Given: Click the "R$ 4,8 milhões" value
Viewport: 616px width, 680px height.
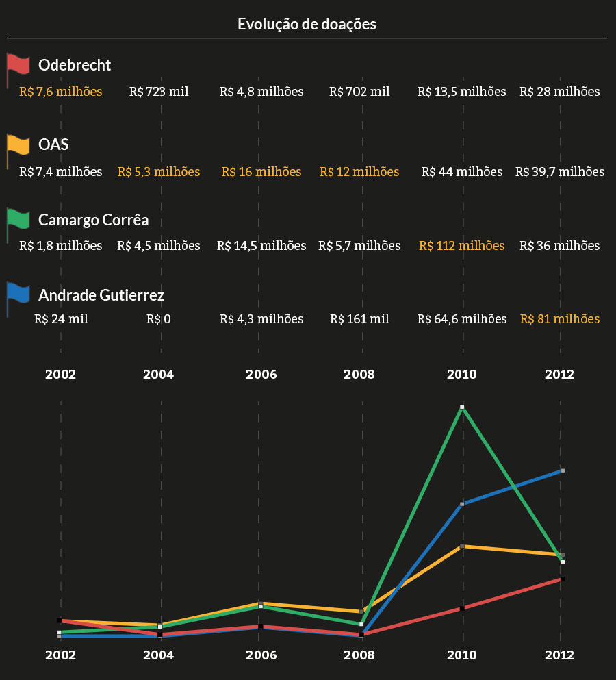Looking at the screenshot, I should click(261, 92).
